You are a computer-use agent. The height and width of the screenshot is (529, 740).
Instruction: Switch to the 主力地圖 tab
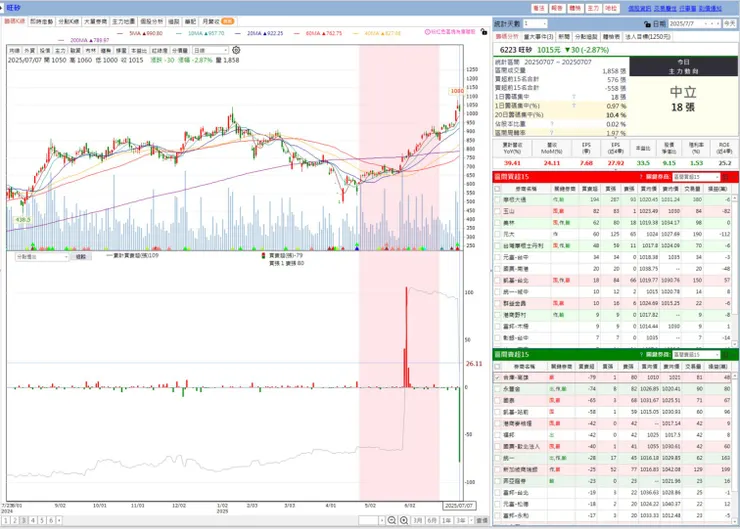[123, 22]
